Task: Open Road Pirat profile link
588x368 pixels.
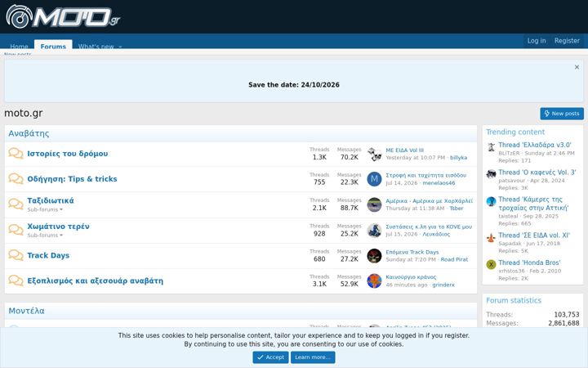Action: click(x=454, y=259)
